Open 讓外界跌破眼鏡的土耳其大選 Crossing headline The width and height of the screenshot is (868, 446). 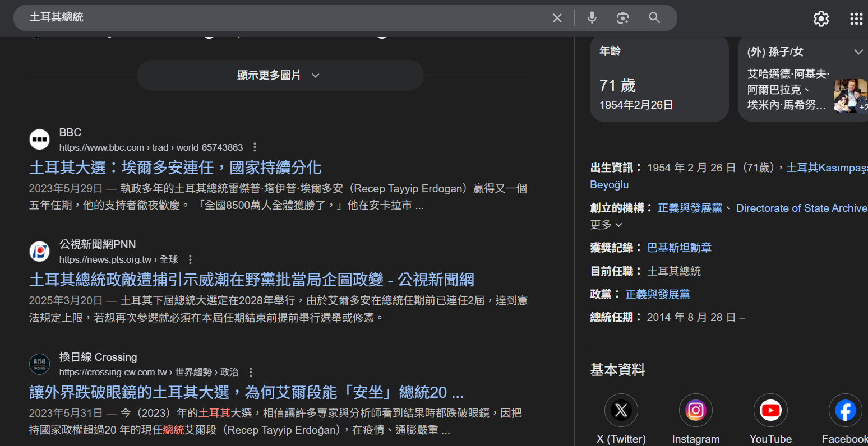click(247, 392)
